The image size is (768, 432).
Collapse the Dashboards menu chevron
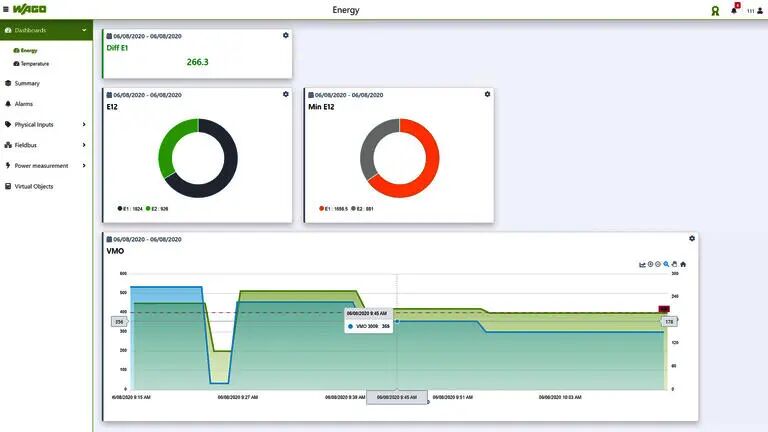[84, 30]
